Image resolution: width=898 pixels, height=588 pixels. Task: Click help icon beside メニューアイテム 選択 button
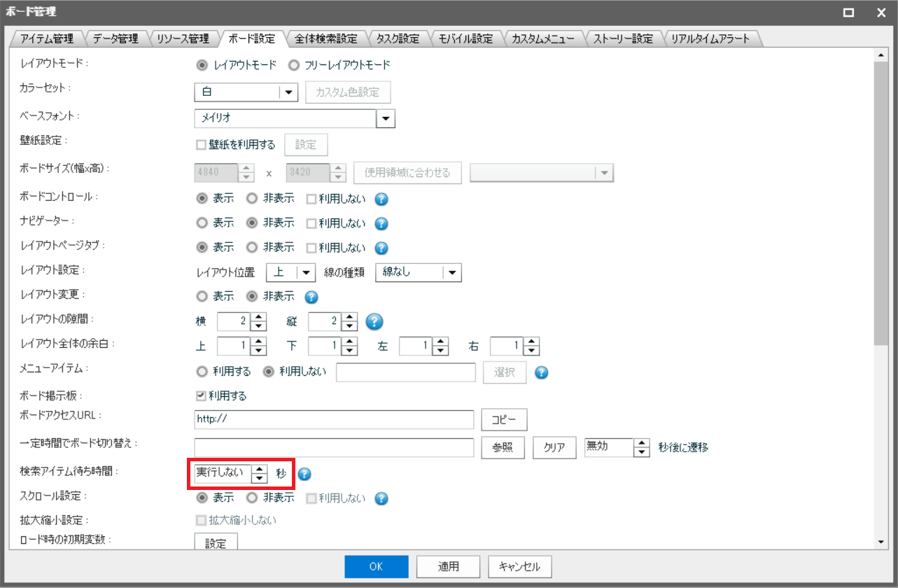(541, 372)
